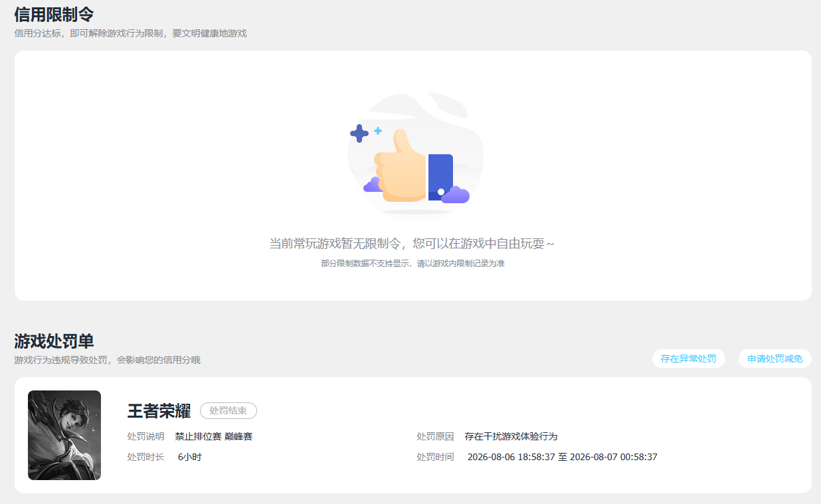Click the 存在干扰游戏体验行为 reason text
821x504 pixels.
(x=511, y=436)
